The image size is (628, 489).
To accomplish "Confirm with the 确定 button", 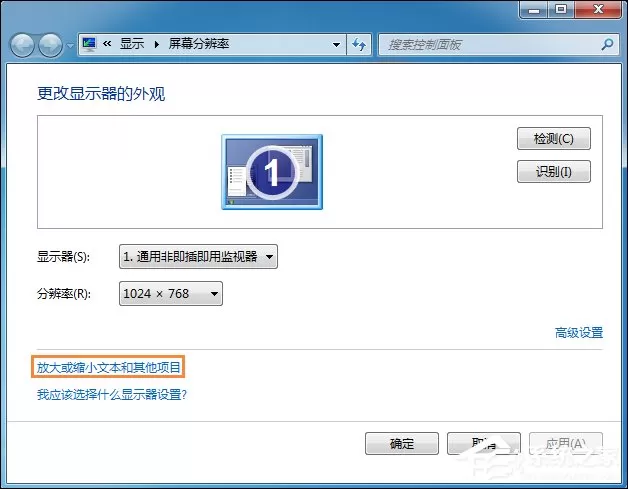I will click(402, 443).
